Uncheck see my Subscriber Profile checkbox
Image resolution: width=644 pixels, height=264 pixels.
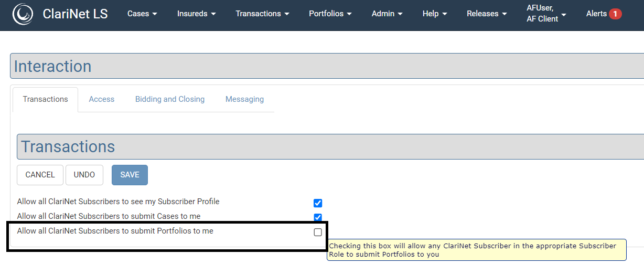[x=318, y=203]
